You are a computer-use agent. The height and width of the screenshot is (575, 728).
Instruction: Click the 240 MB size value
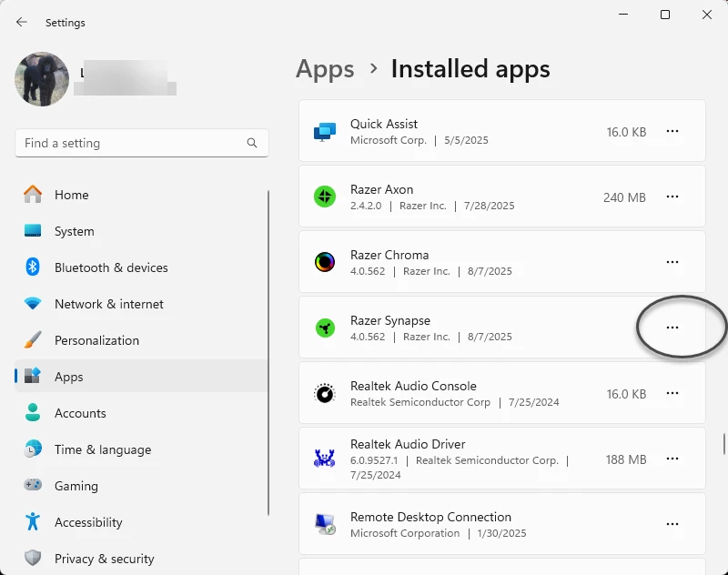(624, 197)
